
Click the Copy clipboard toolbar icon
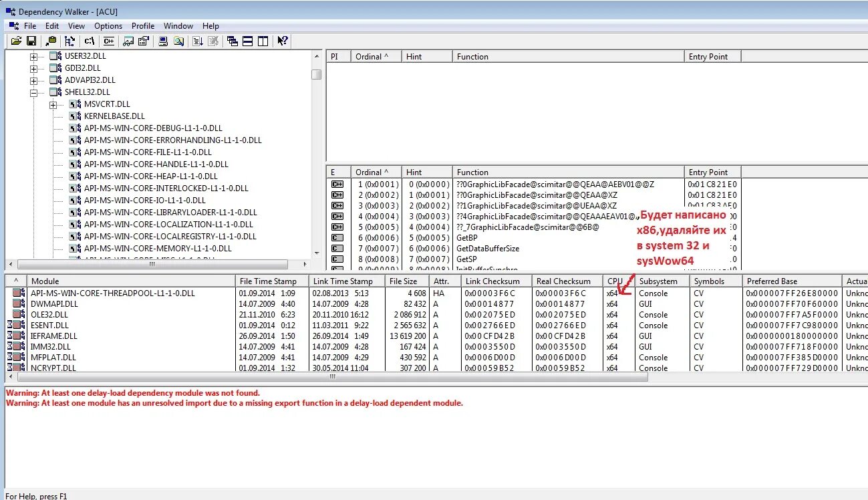tap(52, 41)
